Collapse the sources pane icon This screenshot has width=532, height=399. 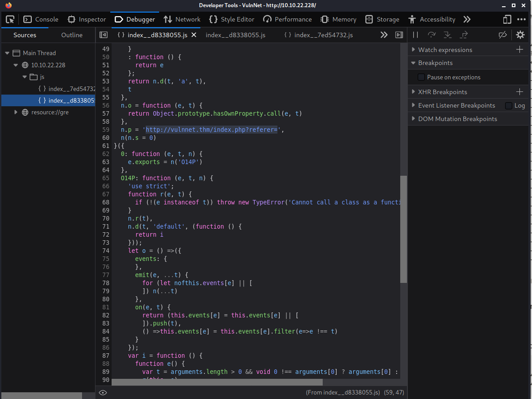tap(103, 35)
